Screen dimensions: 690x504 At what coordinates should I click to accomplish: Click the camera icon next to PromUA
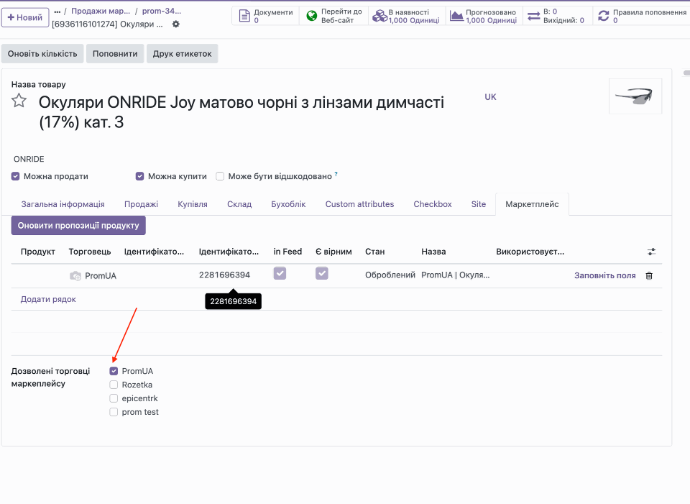click(x=75, y=276)
